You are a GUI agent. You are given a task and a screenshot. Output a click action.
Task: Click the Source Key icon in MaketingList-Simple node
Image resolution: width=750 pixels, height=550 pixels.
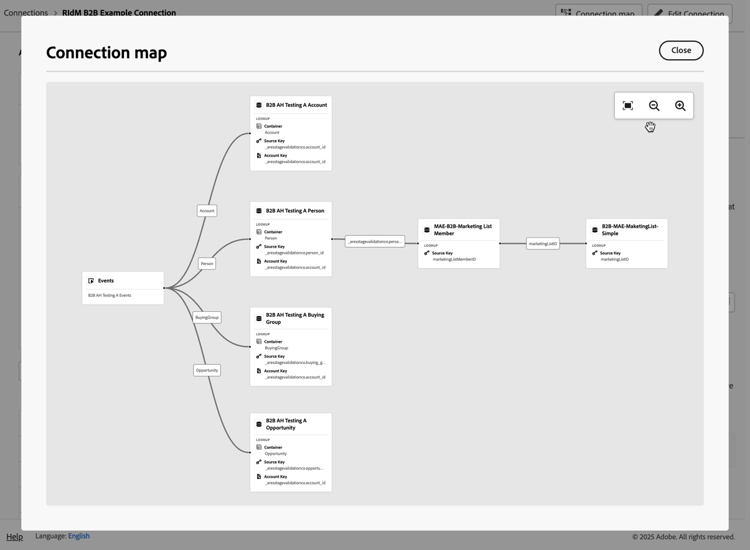pos(595,253)
